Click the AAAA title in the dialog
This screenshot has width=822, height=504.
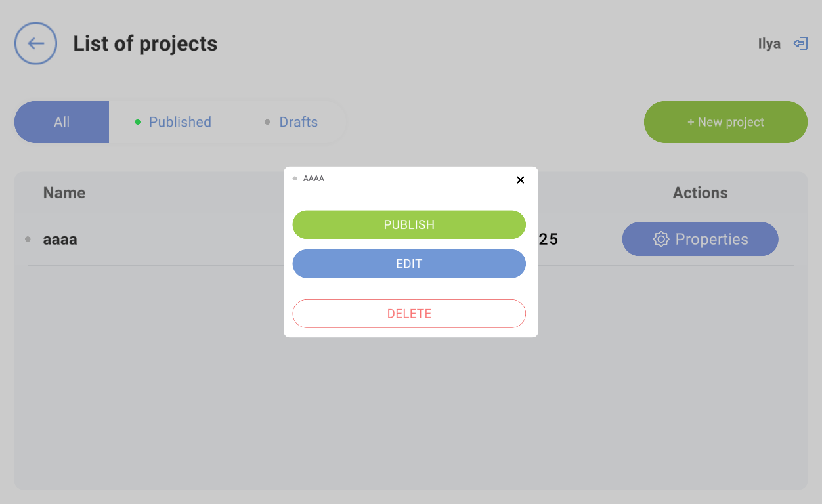pyautogui.click(x=314, y=178)
